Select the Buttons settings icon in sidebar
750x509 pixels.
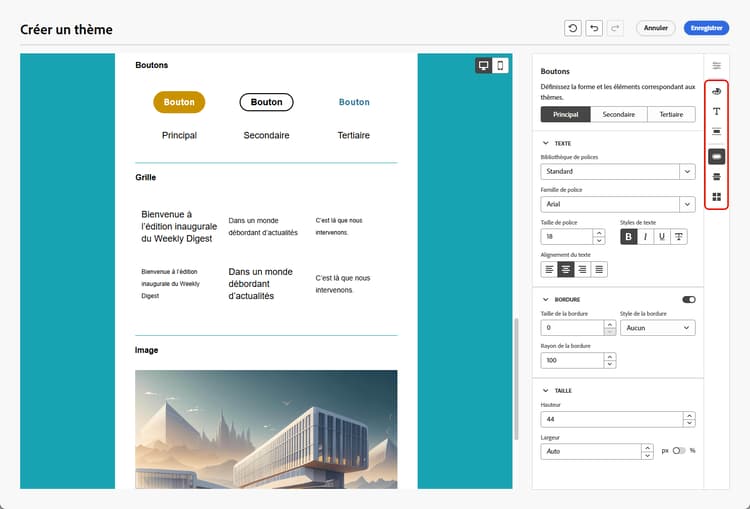point(716,156)
